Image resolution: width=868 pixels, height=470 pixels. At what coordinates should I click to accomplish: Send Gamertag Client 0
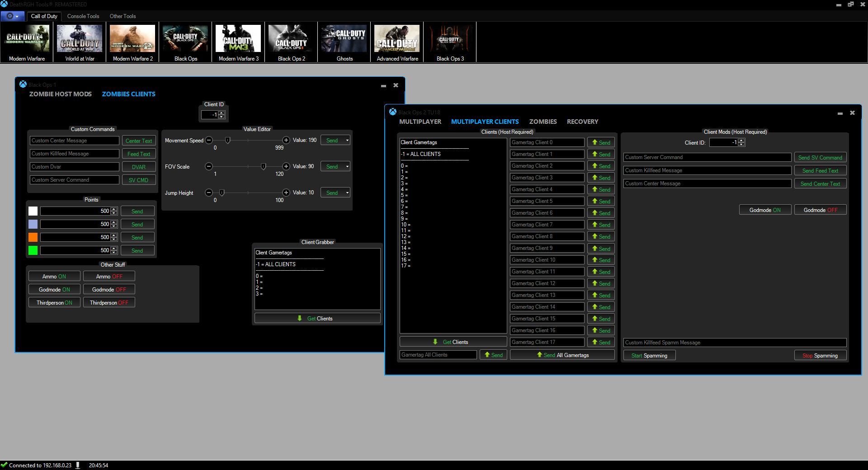pyautogui.click(x=601, y=142)
